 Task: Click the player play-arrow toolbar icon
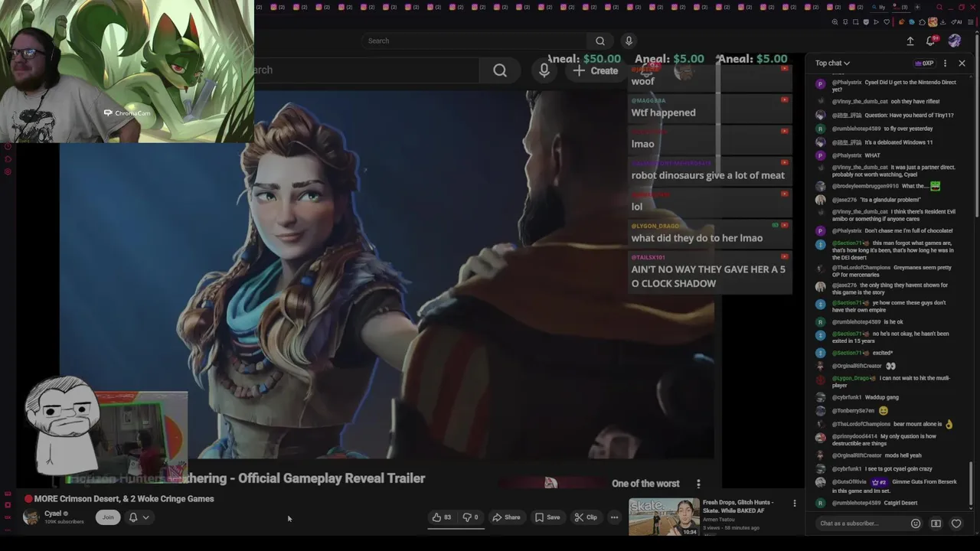point(876,22)
